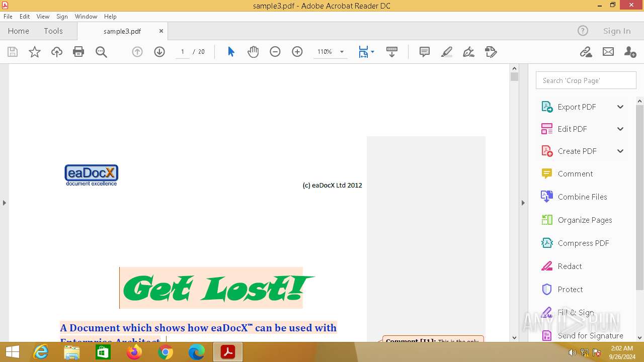
Task: Open File Explorer from taskbar
Action: coord(72,352)
